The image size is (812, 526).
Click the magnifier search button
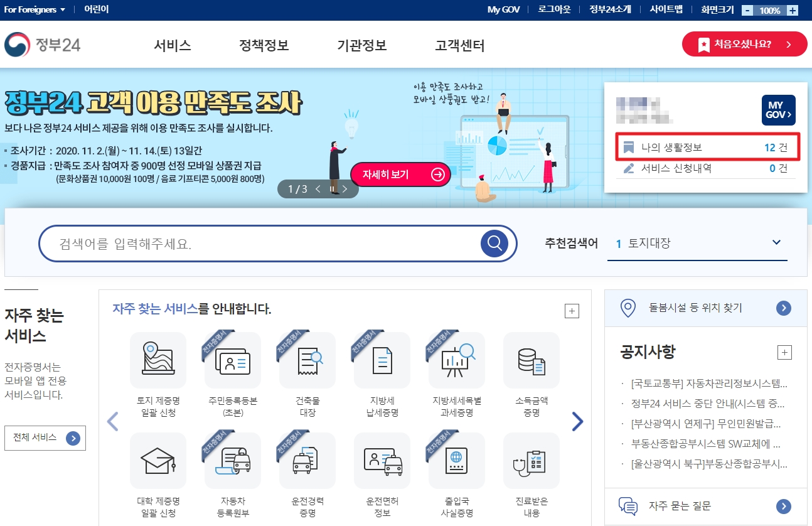[x=494, y=244]
